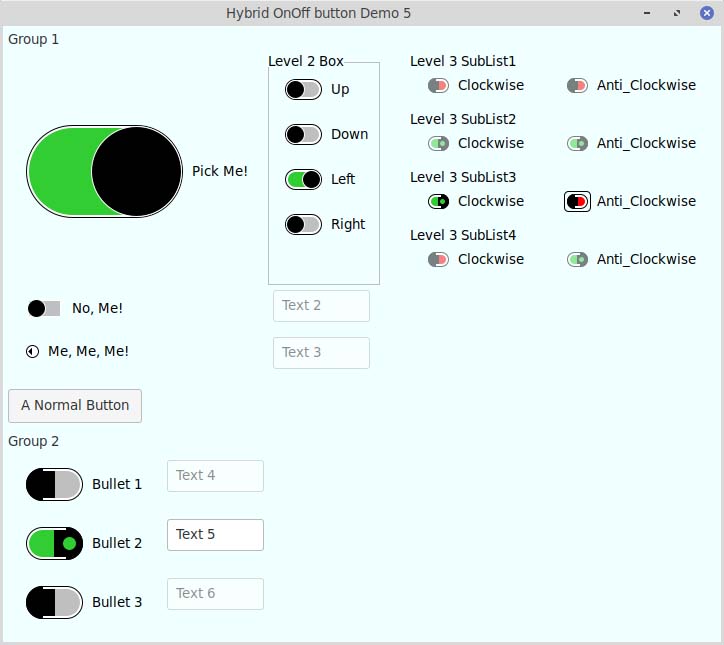
Task: Toggle SubList3 Anti_Clockwise red switch
Action: click(577, 201)
